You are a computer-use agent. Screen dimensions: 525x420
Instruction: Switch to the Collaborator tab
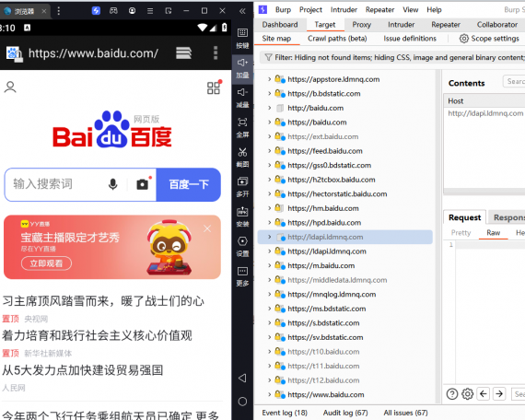(496, 25)
